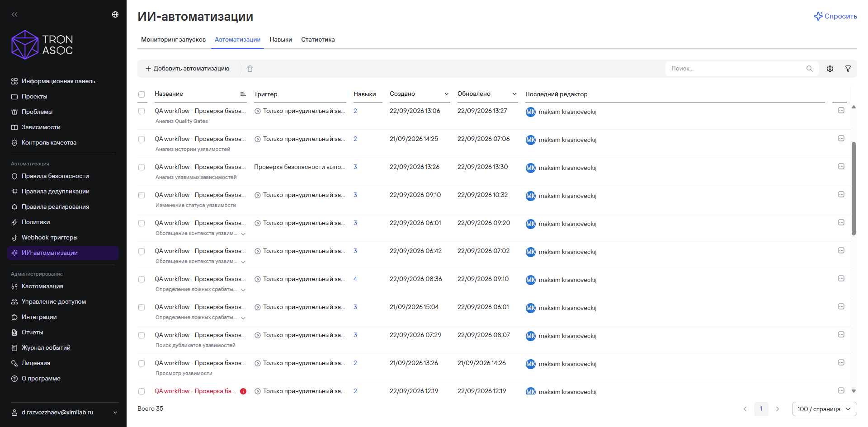Switch to Мониторинг запусков tab
The height and width of the screenshot is (427, 868).
click(173, 40)
